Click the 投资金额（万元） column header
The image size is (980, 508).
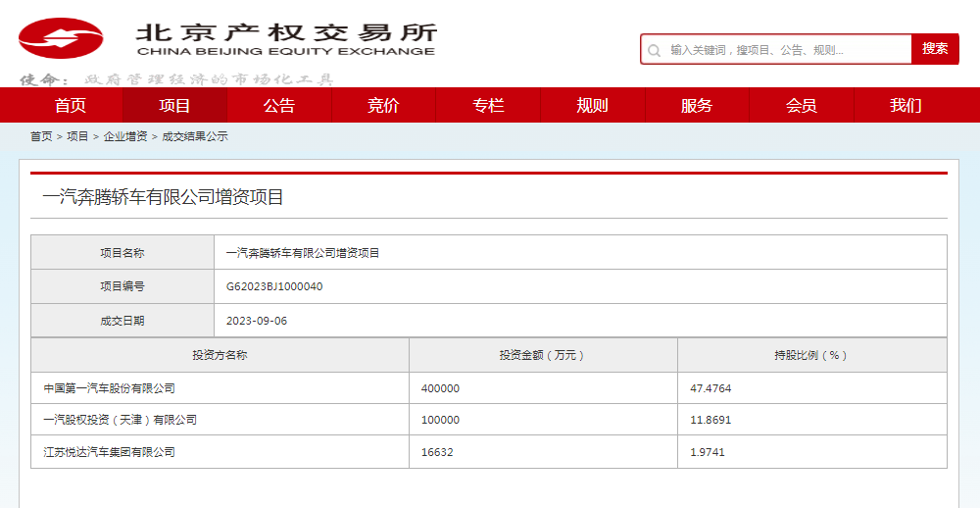point(543,355)
